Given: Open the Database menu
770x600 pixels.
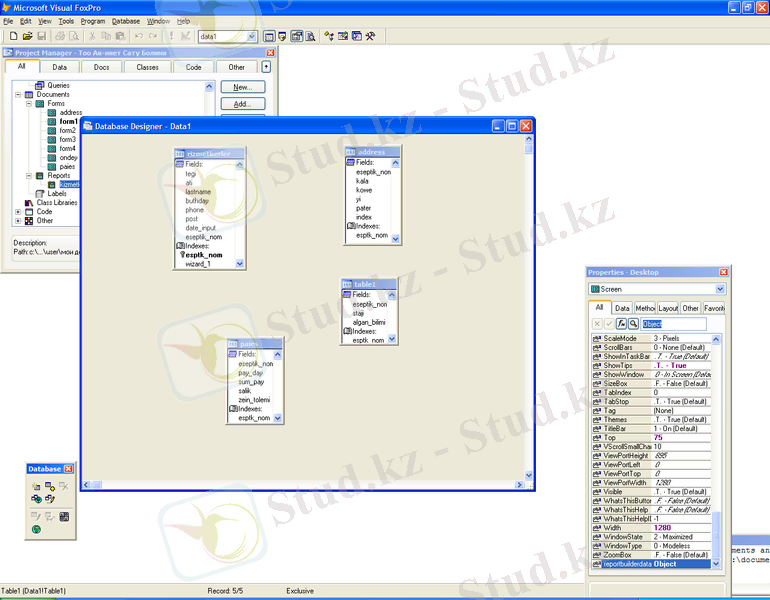Looking at the screenshot, I should (x=126, y=21).
